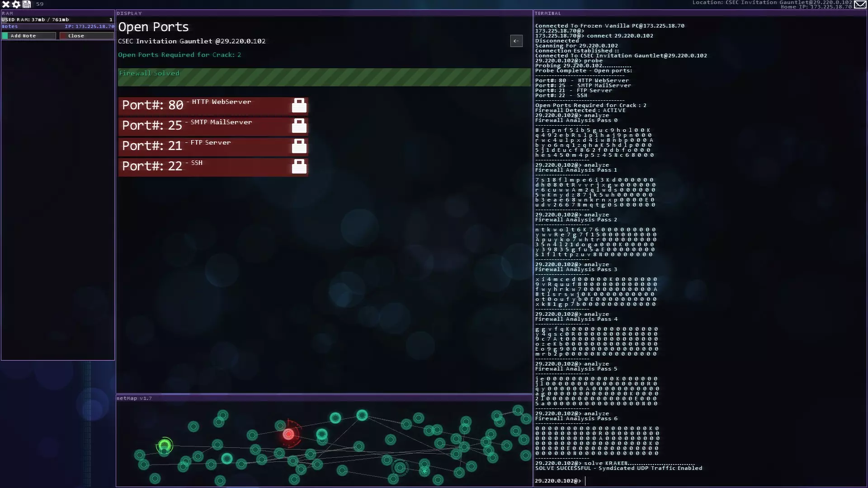Screen dimensions: 868x488
Task: Click the lock icon for Port 22 SSH
Action: (x=299, y=166)
